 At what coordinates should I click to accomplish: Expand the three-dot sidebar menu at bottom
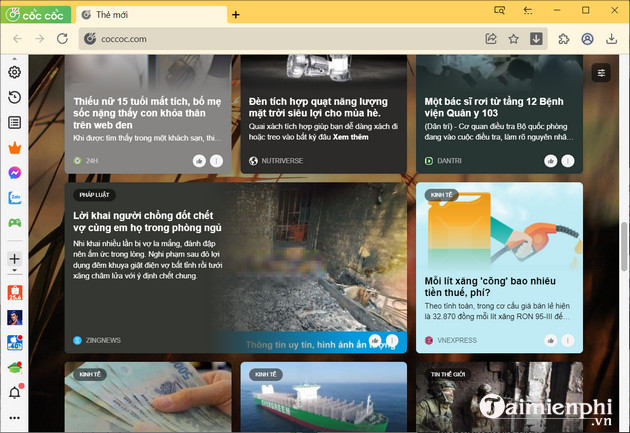[15, 416]
